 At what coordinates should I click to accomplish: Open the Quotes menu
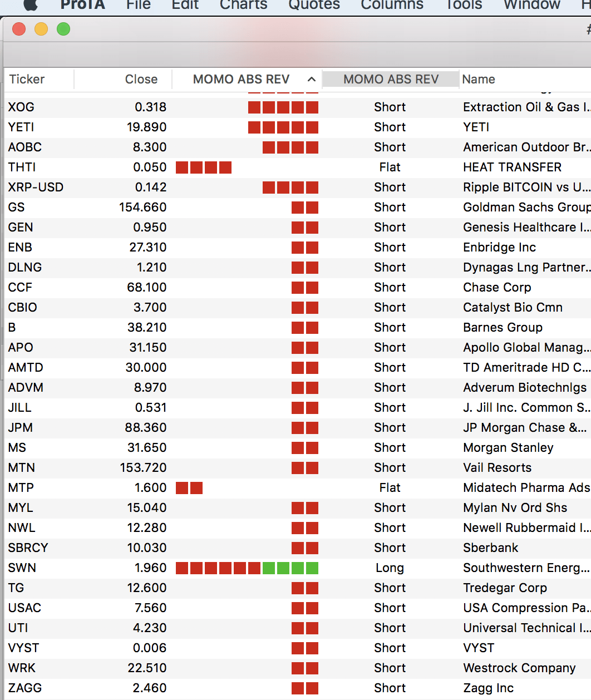click(314, 4)
